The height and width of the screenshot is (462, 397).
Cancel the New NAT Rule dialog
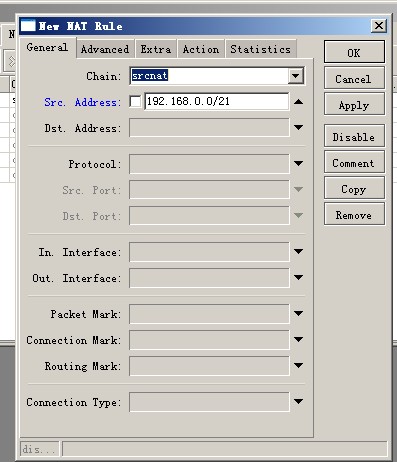click(x=354, y=79)
